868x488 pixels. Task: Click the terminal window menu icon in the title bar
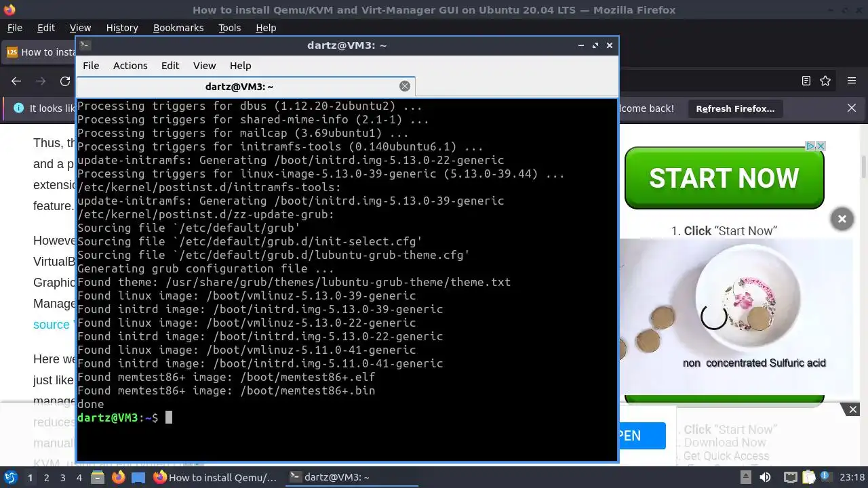pyautogui.click(x=85, y=45)
